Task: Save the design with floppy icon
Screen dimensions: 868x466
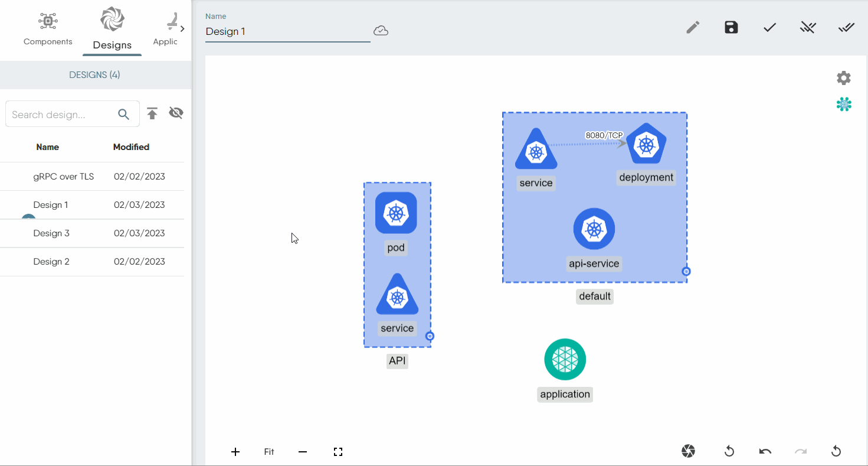Action: click(731, 28)
